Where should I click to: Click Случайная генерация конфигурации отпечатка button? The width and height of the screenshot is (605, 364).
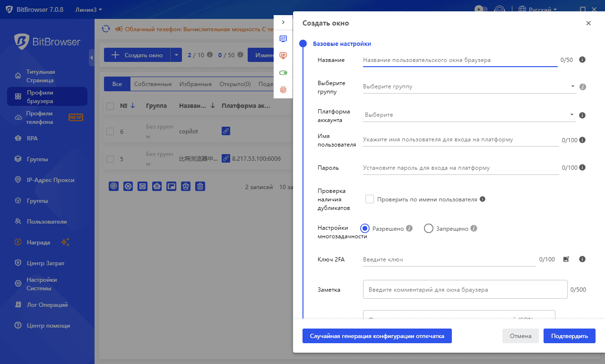tap(377, 336)
